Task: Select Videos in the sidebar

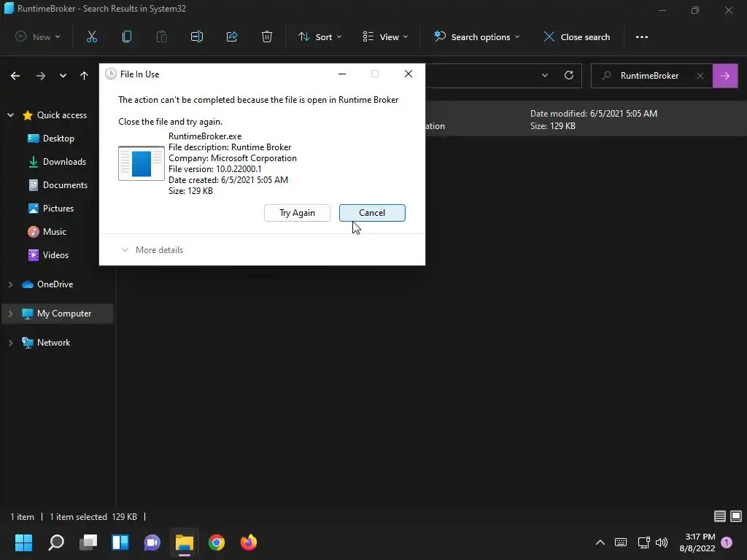Action: pos(55,255)
